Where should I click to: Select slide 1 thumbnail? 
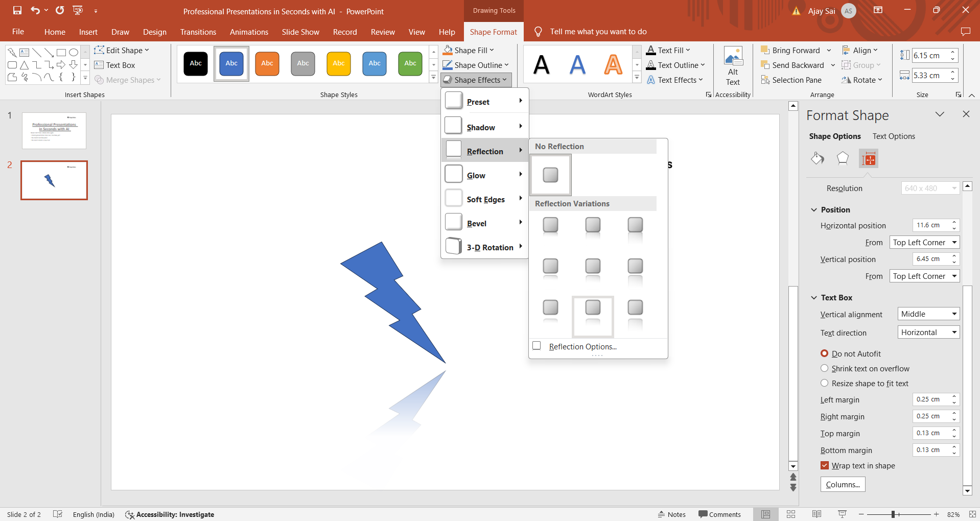click(x=54, y=130)
